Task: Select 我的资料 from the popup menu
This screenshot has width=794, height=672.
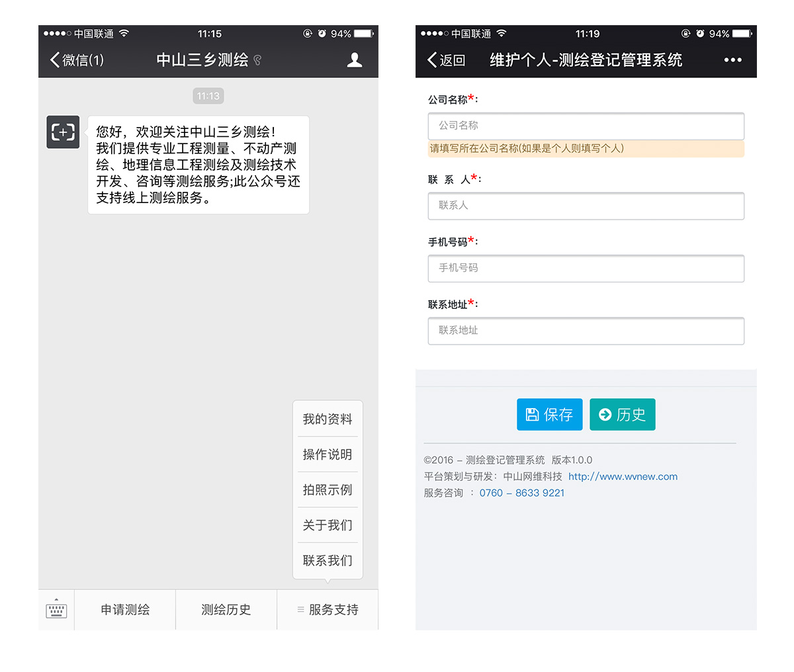Action: point(328,419)
